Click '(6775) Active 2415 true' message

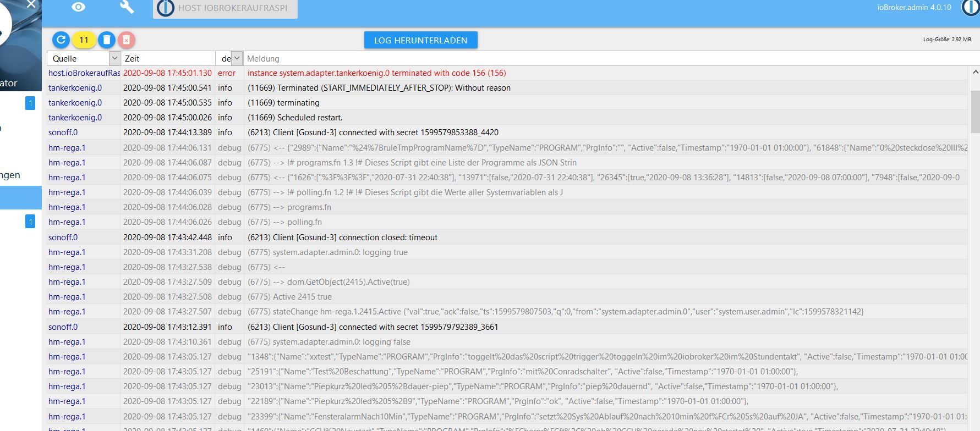[289, 296]
